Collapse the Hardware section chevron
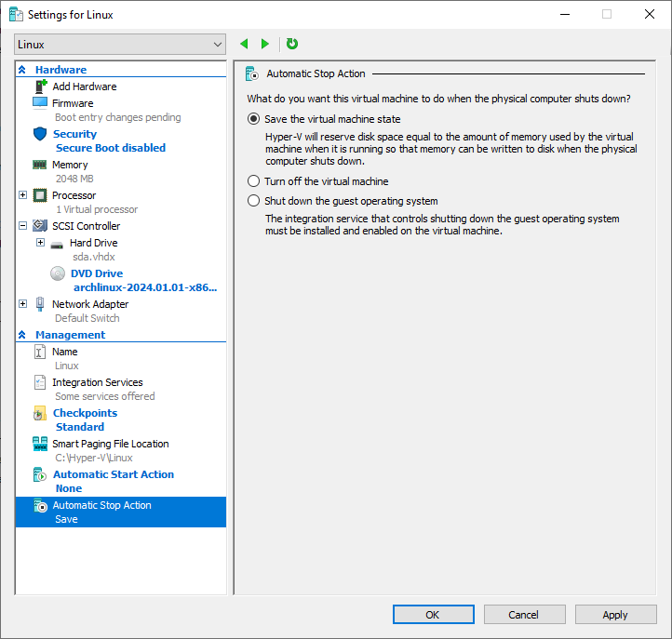This screenshot has height=639, width=672. (x=22, y=70)
